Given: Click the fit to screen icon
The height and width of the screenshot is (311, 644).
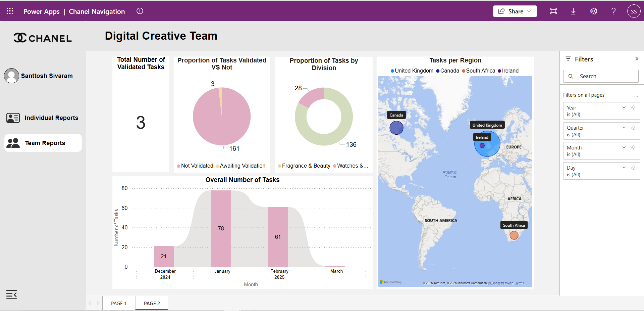Looking at the screenshot, I should (553, 11).
